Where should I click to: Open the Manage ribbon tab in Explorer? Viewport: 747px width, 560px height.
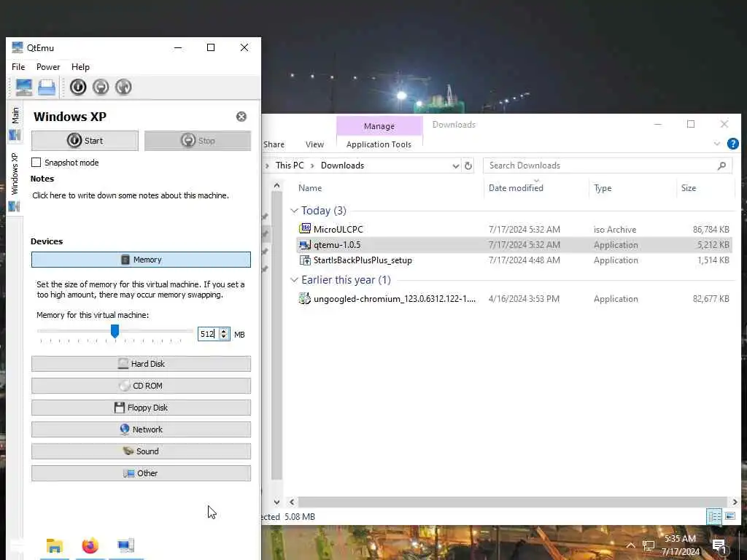(379, 126)
